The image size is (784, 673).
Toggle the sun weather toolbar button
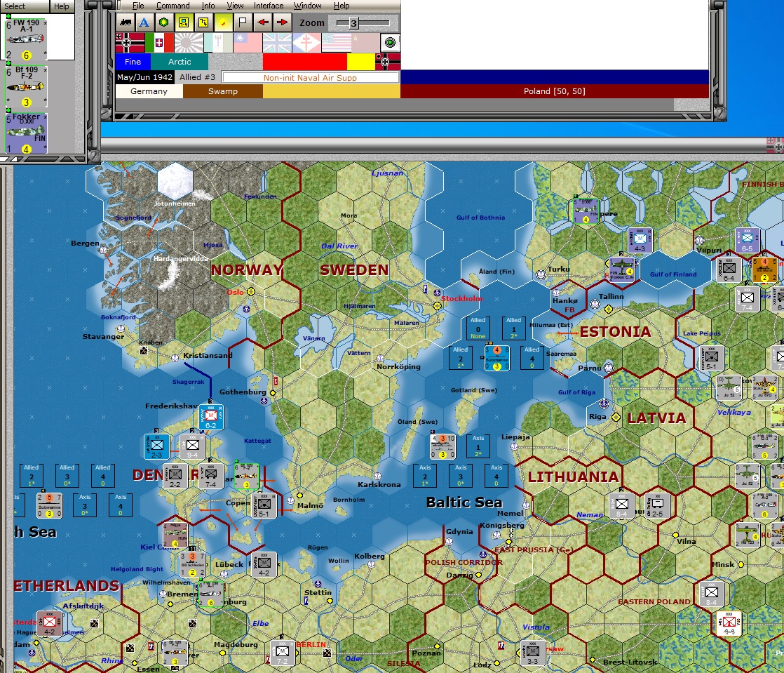click(224, 22)
